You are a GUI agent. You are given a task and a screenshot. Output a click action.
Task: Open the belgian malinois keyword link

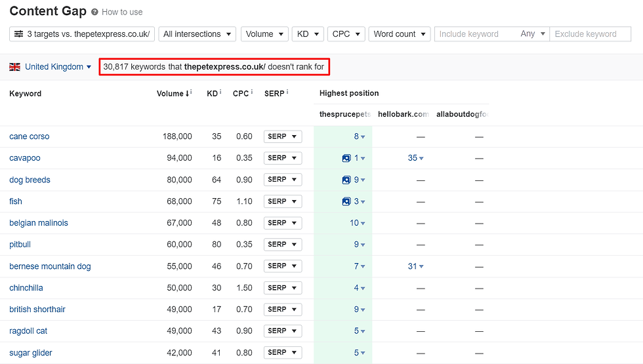39,223
